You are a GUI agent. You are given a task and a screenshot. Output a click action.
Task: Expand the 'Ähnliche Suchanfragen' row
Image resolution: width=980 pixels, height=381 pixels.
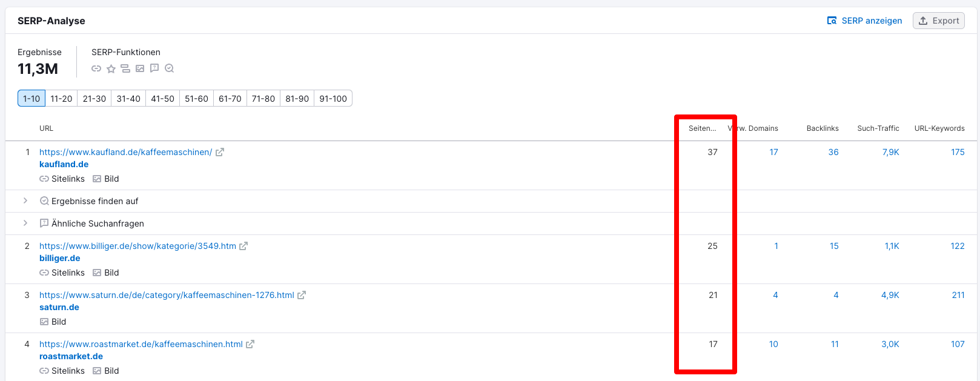tap(25, 223)
